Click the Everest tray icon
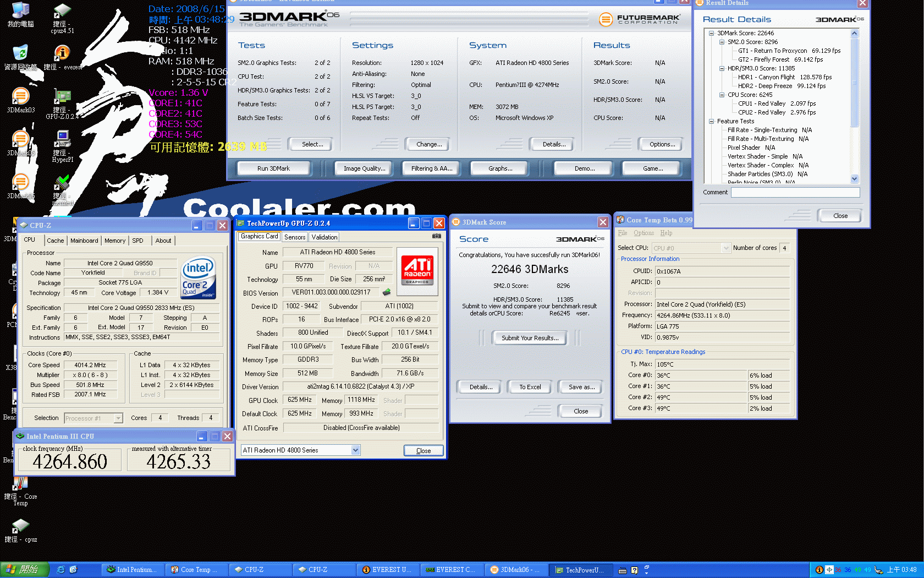Viewport: 924px width, 578px height. (820, 570)
